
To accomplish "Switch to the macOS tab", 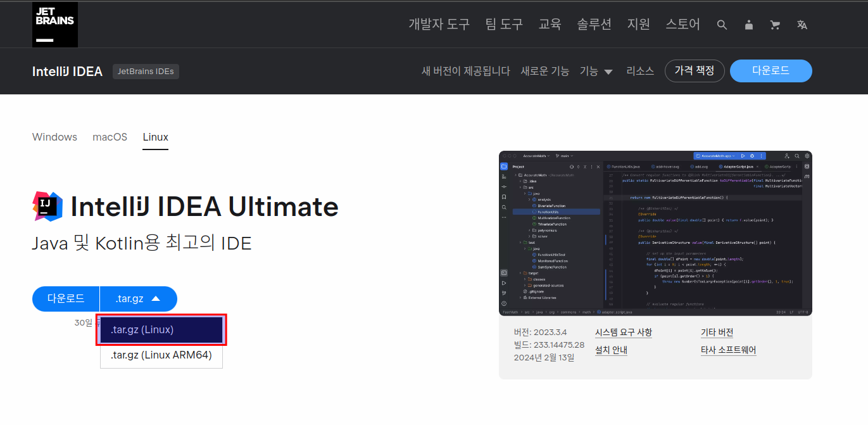I will coord(110,137).
